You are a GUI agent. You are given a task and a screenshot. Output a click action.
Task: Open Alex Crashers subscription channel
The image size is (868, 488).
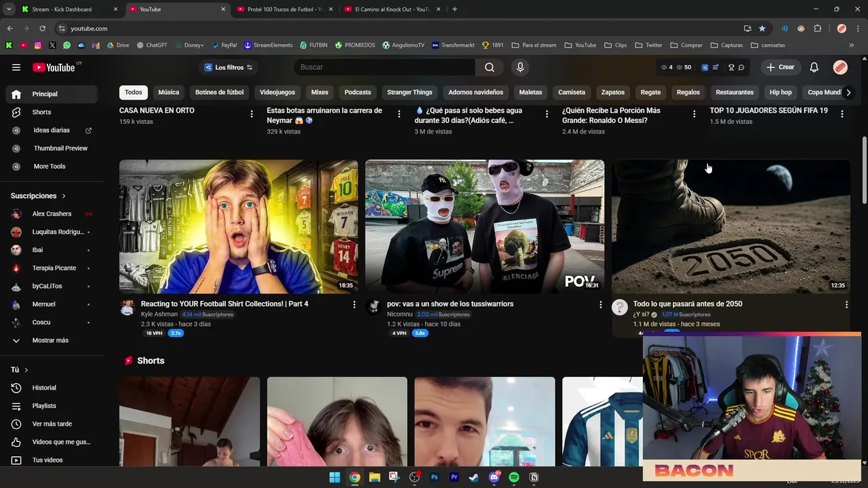point(52,213)
